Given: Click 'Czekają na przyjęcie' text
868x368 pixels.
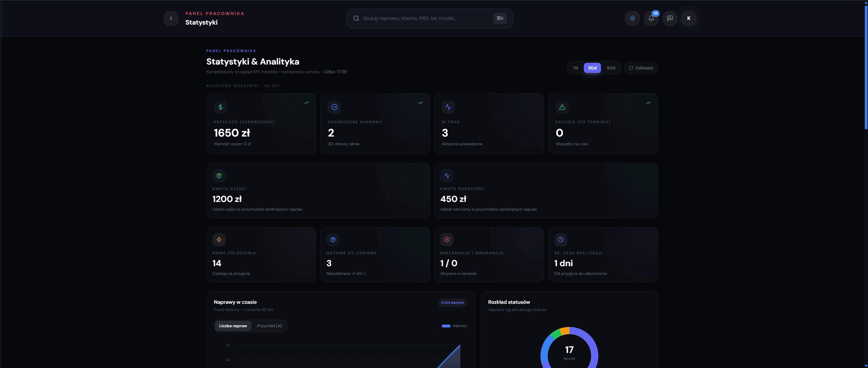Looking at the screenshot, I should [x=231, y=274].
